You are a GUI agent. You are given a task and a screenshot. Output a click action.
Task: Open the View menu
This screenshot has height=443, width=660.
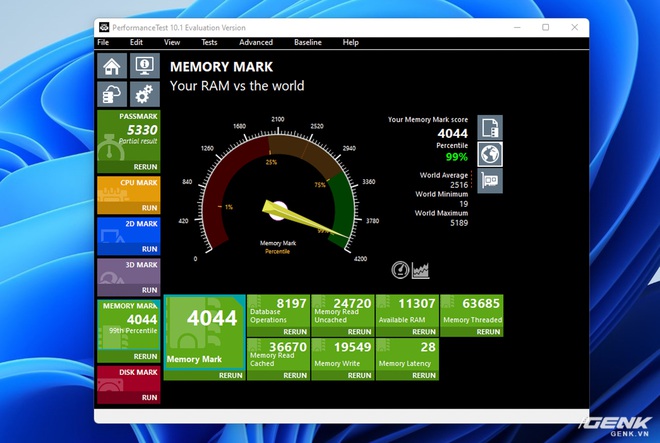[x=172, y=42]
